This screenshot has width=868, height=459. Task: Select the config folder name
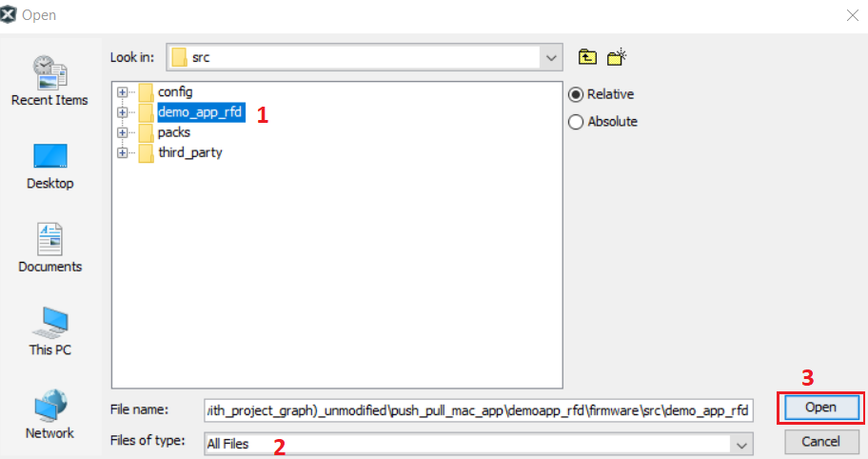(x=175, y=92)
